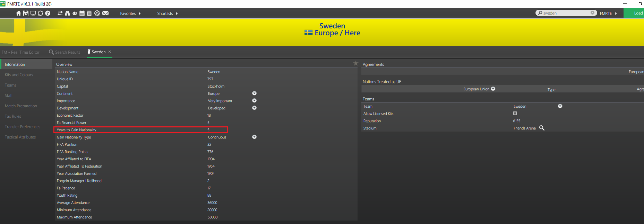Open the Development dropdown arrow
This screenshot has width=644, height=224.
click(254, 108)
